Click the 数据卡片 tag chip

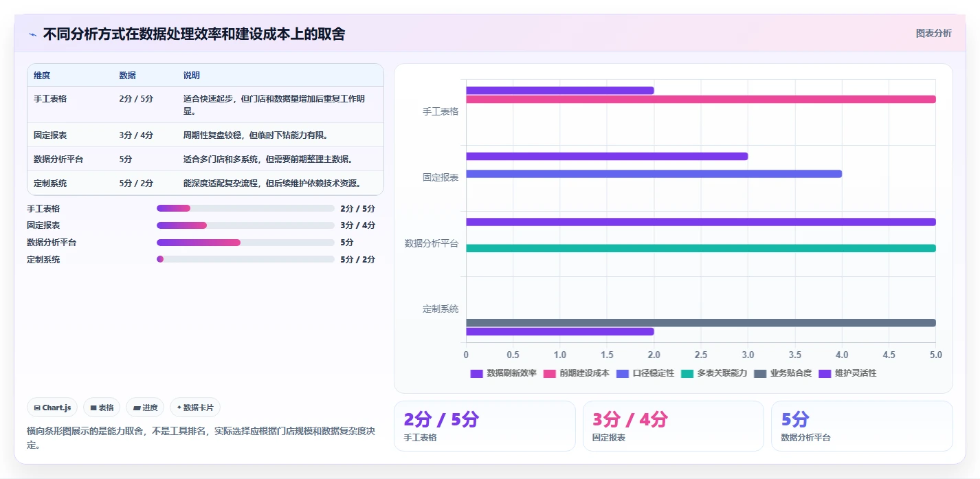click(x=195, y=408)
